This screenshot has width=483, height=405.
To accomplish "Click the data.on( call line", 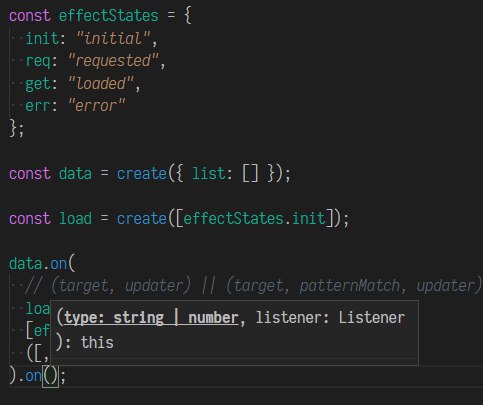I will coord(42,264).
